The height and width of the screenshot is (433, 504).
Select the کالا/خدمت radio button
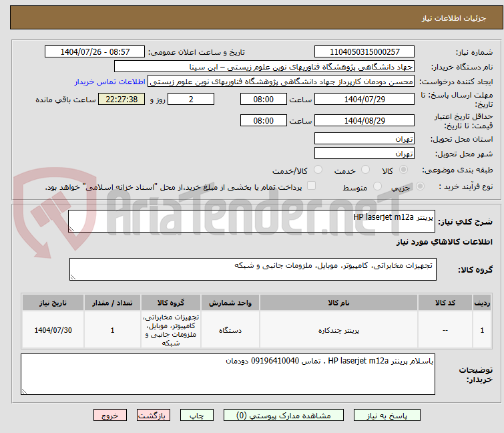coord(318,170)
